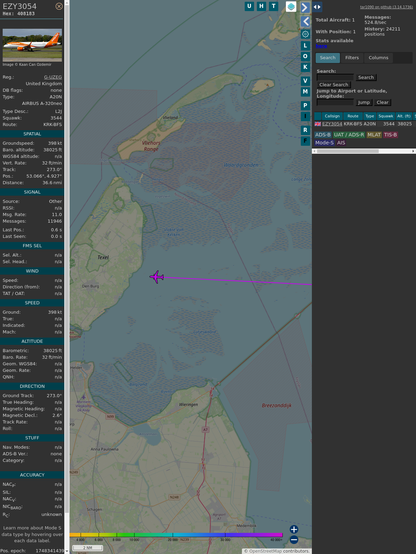Open the easyJet aircraft photo
416x554 pixels.
tap(32, 45)
